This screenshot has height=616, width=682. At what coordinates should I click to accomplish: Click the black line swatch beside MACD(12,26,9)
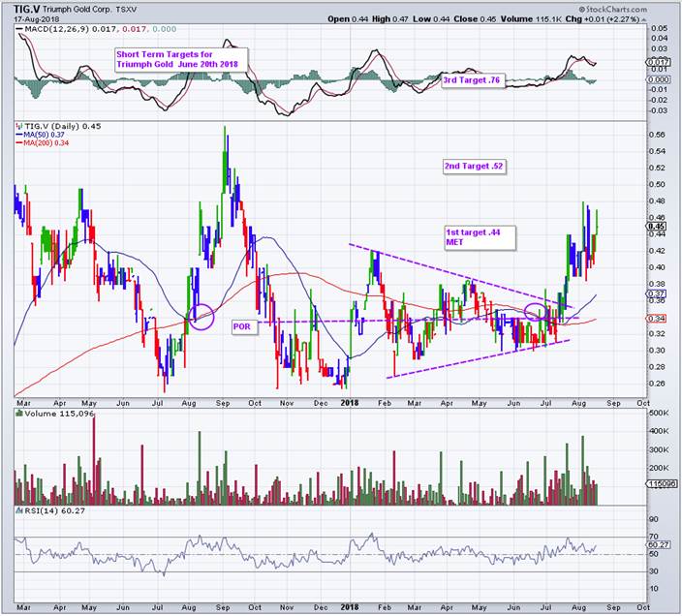(x=19, y=29)
